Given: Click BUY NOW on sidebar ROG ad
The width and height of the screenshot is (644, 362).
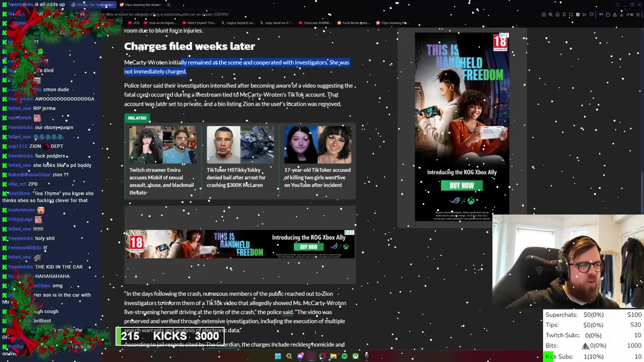Looking at the screenshot, I should point(461,186).
